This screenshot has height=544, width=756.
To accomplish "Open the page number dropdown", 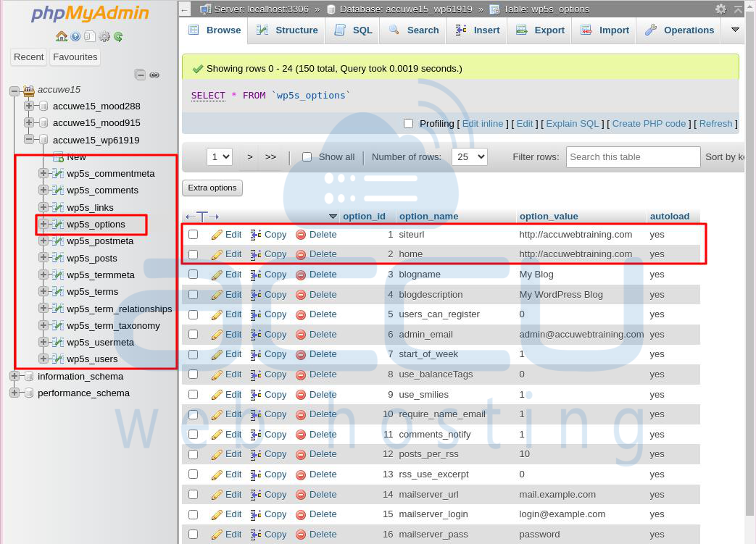I will coord(220,156).
